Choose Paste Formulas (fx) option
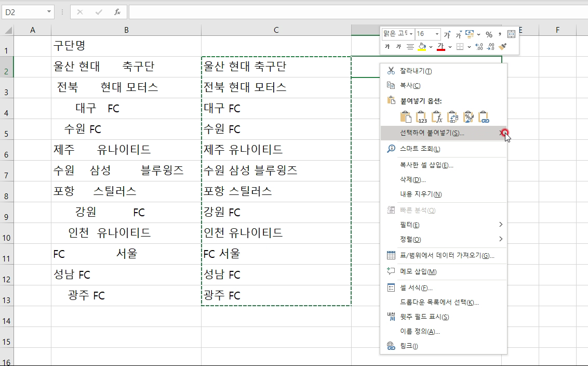 [x=437, y=117]
